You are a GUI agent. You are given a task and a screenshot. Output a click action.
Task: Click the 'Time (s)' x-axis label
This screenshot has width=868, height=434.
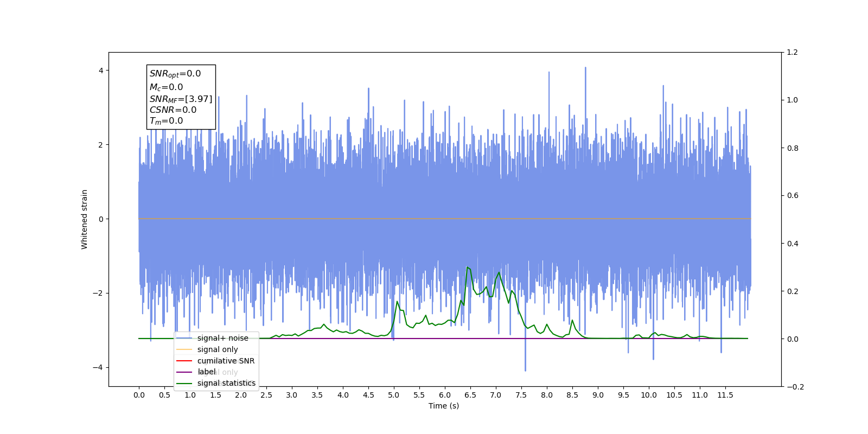coord(444,406)
